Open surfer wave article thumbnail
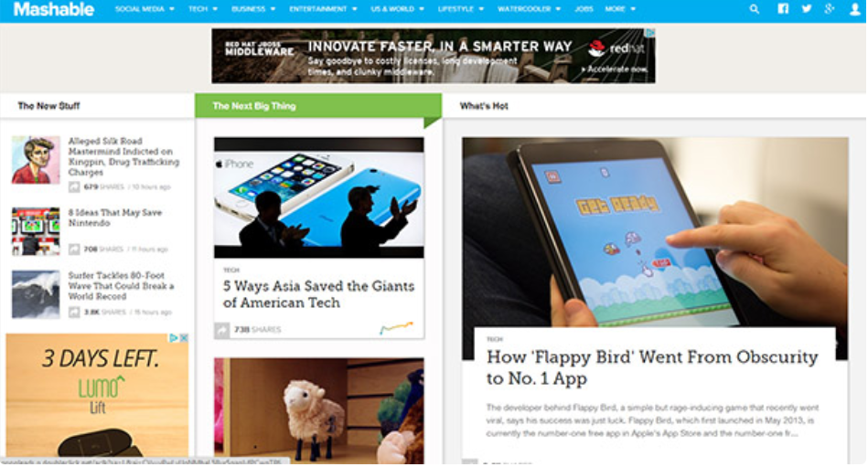Screen dimensions: 868x467 (x=36, y=293)
